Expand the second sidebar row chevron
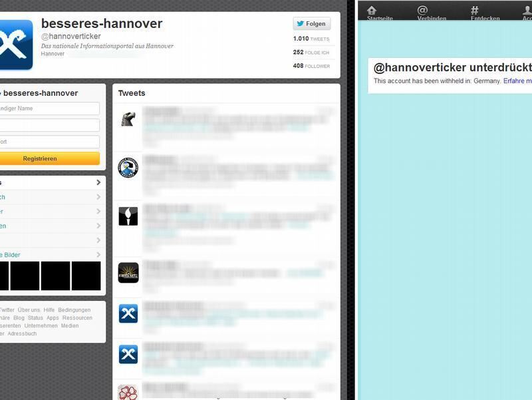Viewport: 532px width, 400px height. (x=98, y=197)
